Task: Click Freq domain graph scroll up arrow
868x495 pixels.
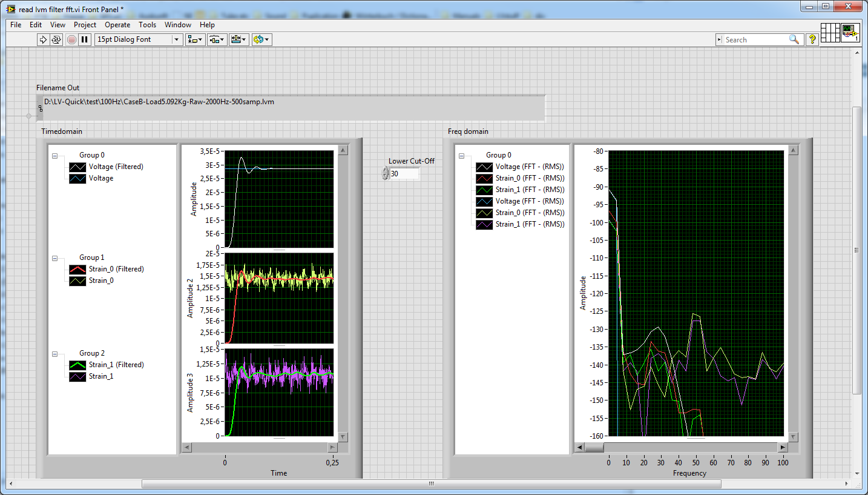Action: 793,150
